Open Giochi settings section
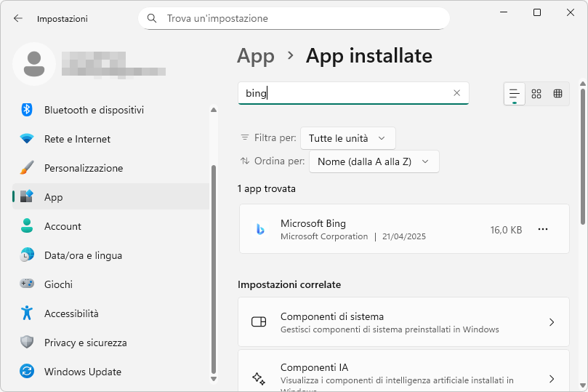Screen dimensions: 588x392 coord(111,284)
